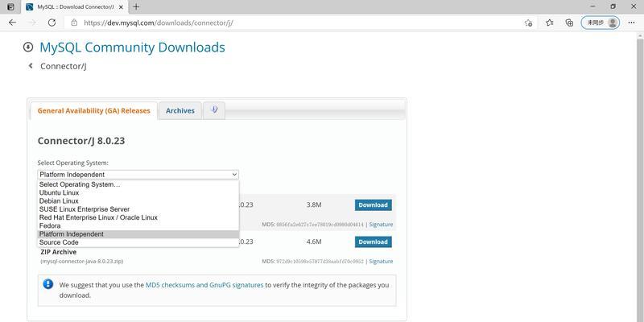Add page to favorites star icon
The image size is (644, 322).
tap(528, 23)
